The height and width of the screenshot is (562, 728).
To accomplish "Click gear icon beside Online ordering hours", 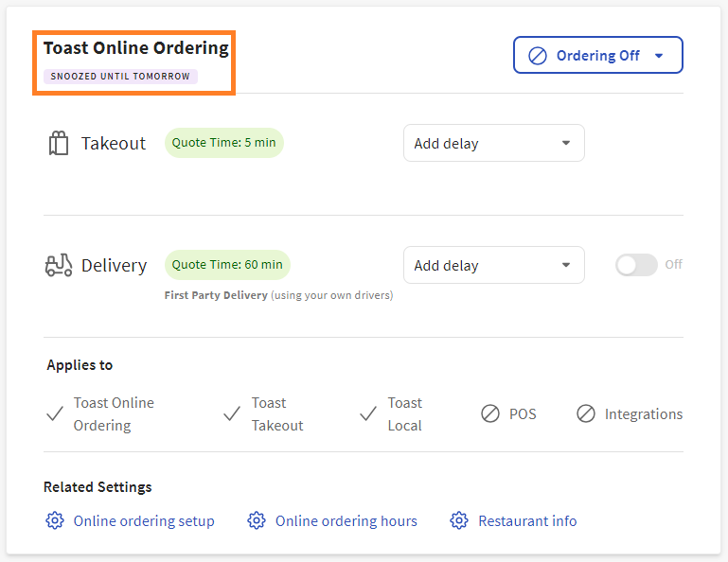I will [257, 521].
